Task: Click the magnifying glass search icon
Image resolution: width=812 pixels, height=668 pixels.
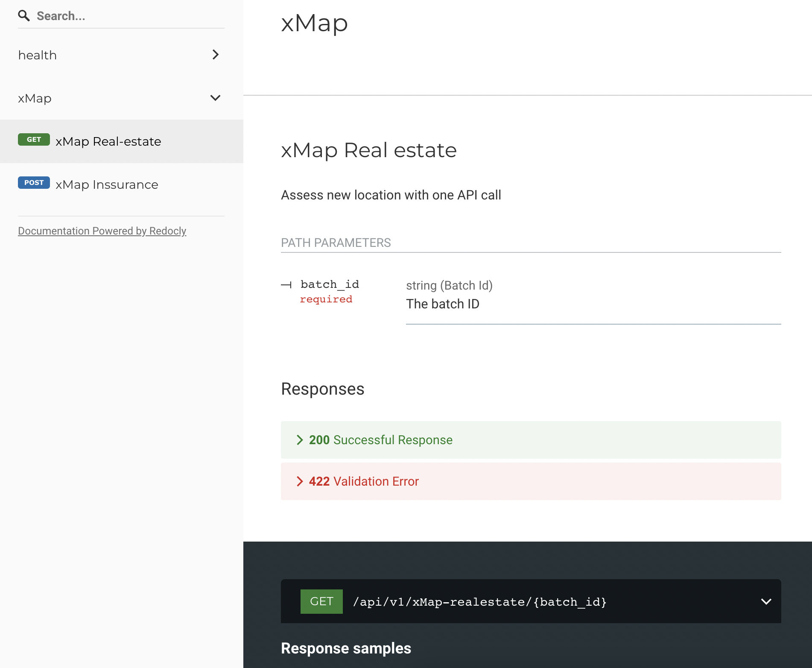Action: click(24, 16)
